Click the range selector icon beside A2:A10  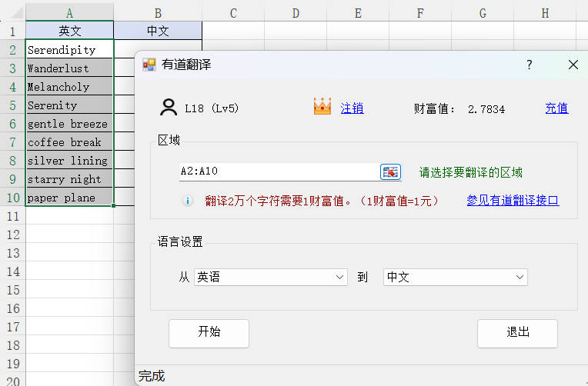[x=390, y=172]
